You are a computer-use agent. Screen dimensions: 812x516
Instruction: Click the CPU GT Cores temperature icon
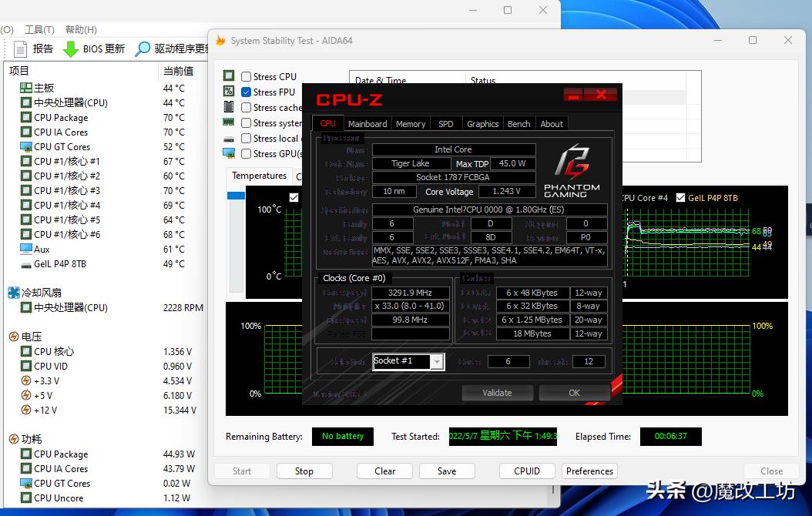(x=26, y=147)
